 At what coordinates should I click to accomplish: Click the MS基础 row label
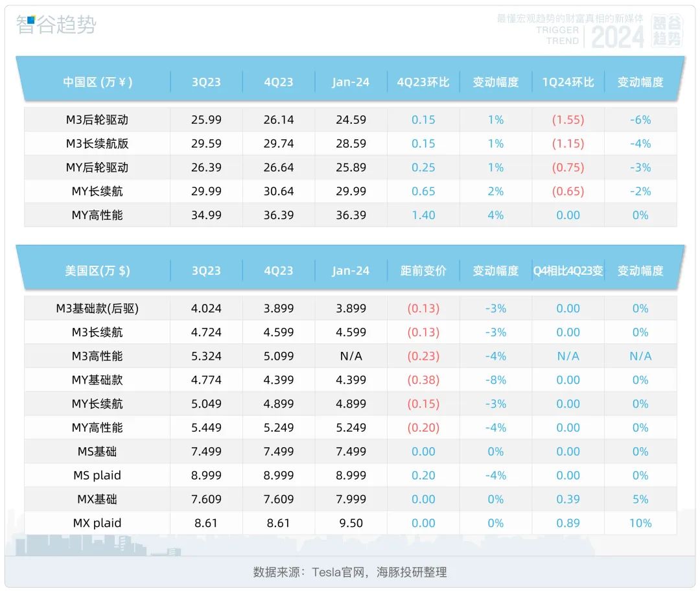point(97,451)
